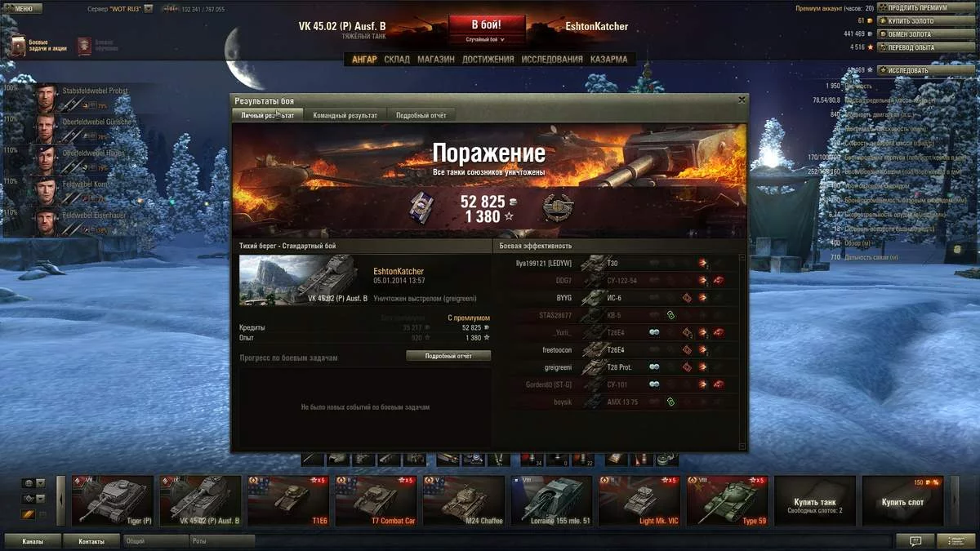This screenshot has width=980, height=551.
Task: Click player name greigreeni in effectiveness list
Action: pyautogui.click(x=559, y=367)
